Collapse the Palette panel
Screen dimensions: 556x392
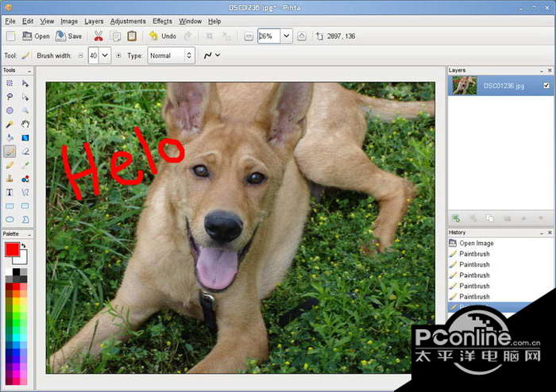[x=29, y=234]
